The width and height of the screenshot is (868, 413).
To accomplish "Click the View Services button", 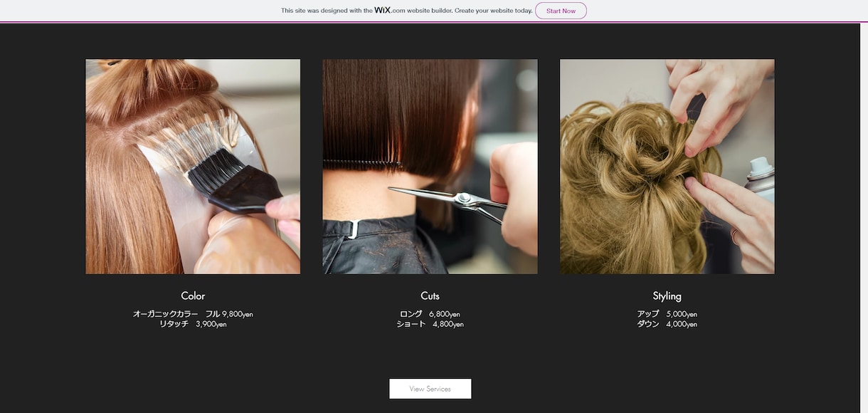I will [430, 389].
